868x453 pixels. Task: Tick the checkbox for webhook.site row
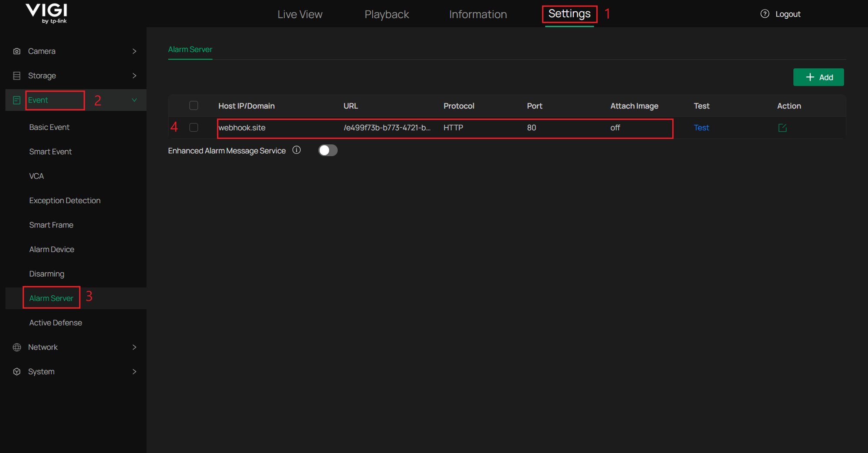point(194,127)
